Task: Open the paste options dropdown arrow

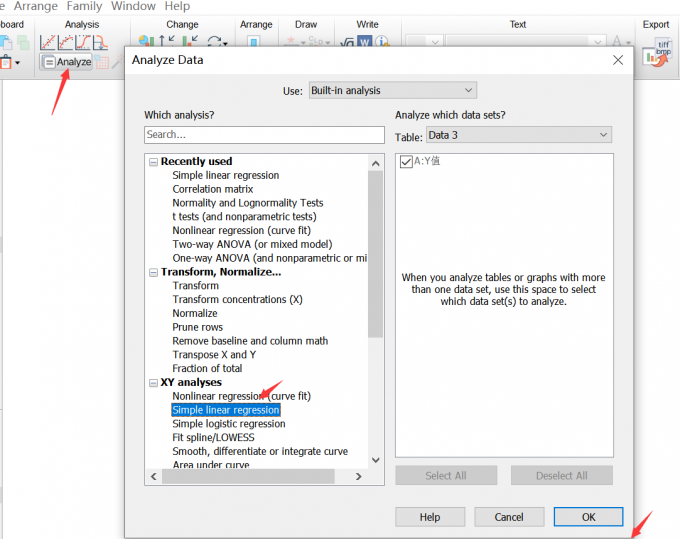Action: tap(17, 63)
